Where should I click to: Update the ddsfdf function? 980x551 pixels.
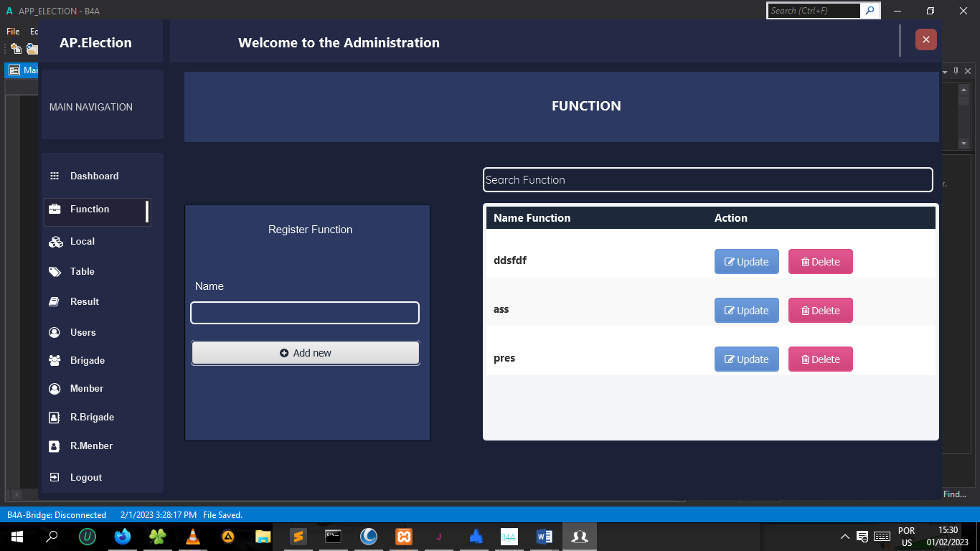[x=747, y=262]
